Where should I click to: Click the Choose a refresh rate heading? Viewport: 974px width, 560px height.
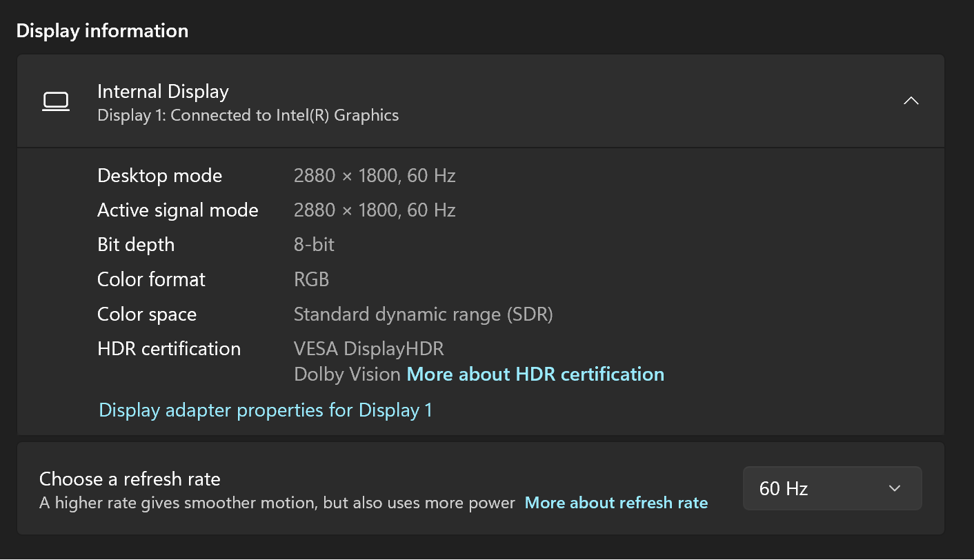pyautogui.click(x=130, y=479)
